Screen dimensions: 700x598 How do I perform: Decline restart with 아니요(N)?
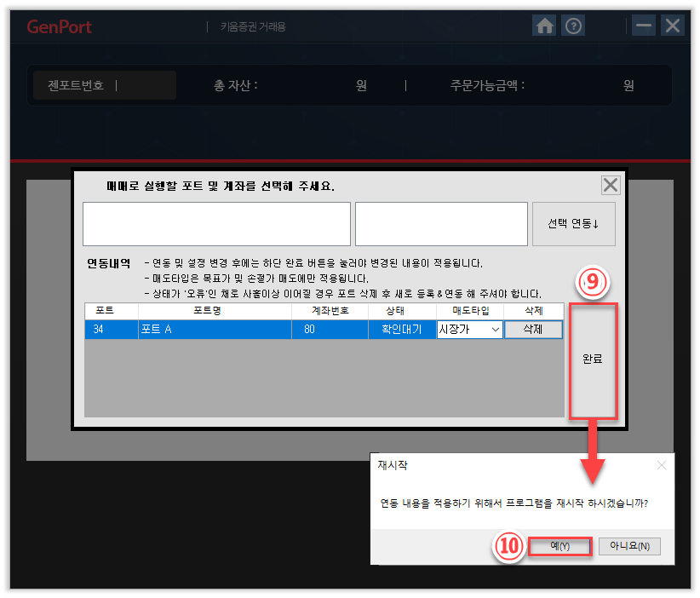point(629,546)
